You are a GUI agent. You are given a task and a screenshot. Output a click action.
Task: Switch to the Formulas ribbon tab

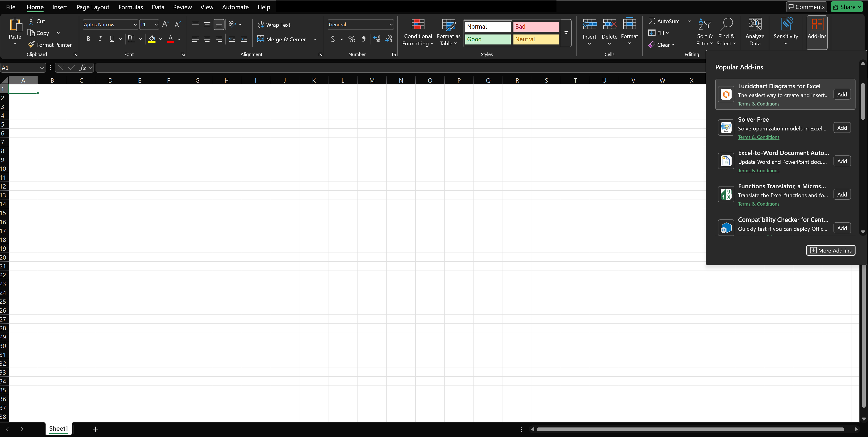131,7
